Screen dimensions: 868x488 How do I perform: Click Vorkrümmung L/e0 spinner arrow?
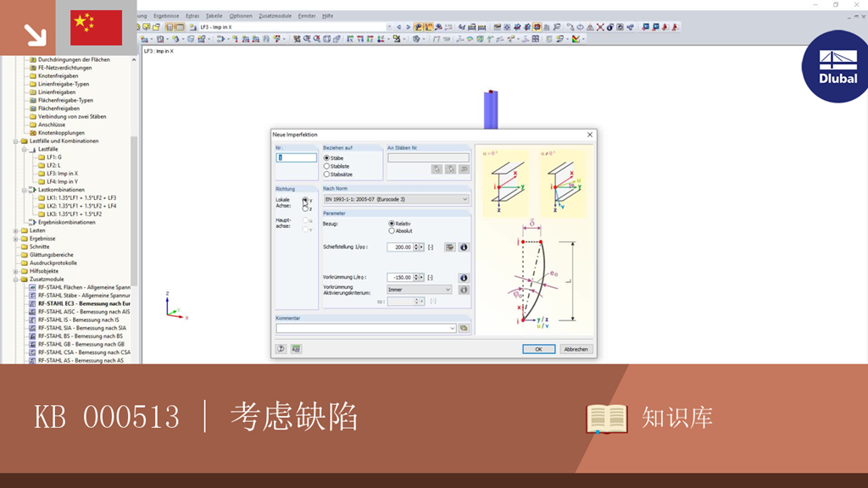(x=416, y=276)
